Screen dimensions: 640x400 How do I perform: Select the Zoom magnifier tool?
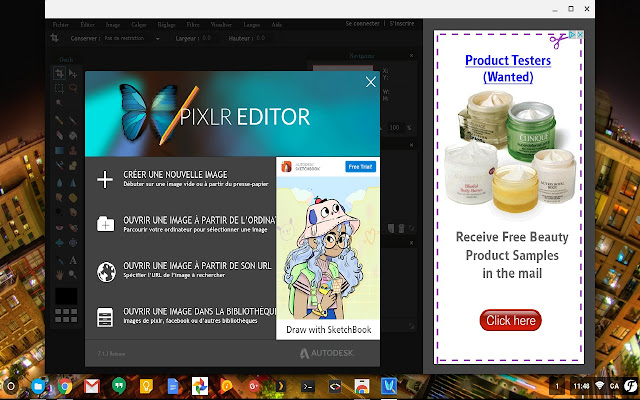pos(73,275)
